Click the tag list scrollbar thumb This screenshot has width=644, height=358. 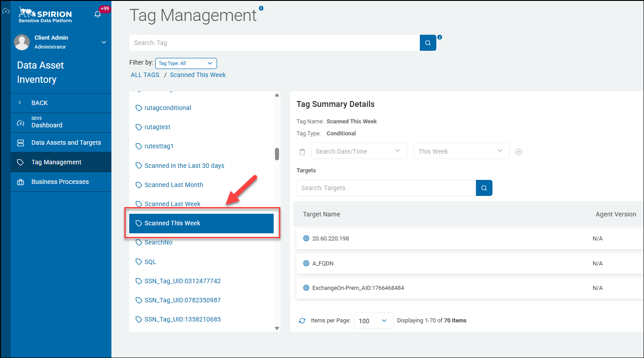coord(277,154)
